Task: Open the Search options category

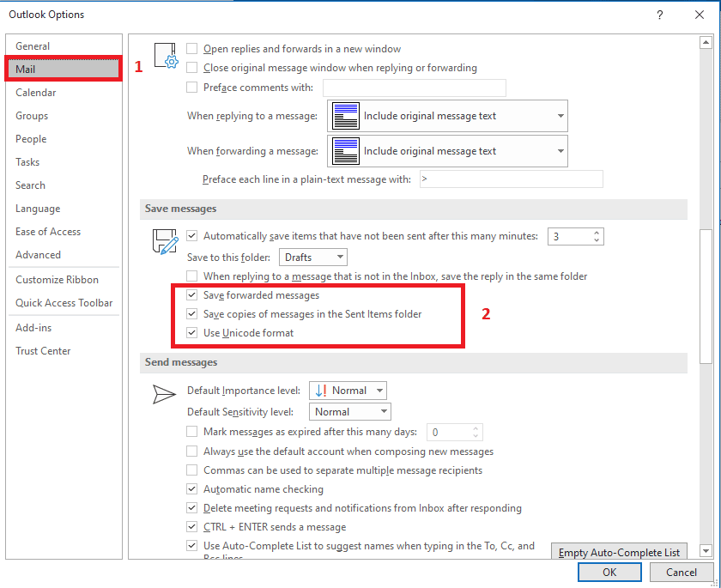Action: pos(64,185)
